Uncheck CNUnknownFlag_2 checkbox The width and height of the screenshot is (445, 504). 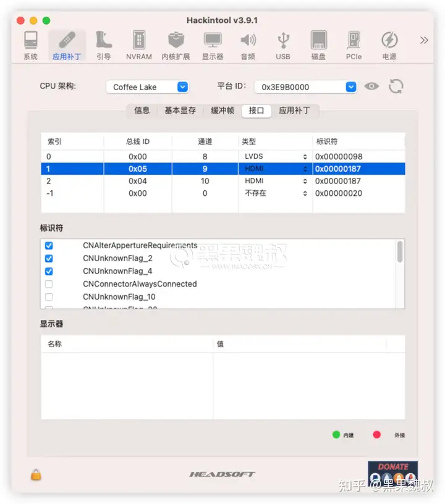(x=49, y=258)
